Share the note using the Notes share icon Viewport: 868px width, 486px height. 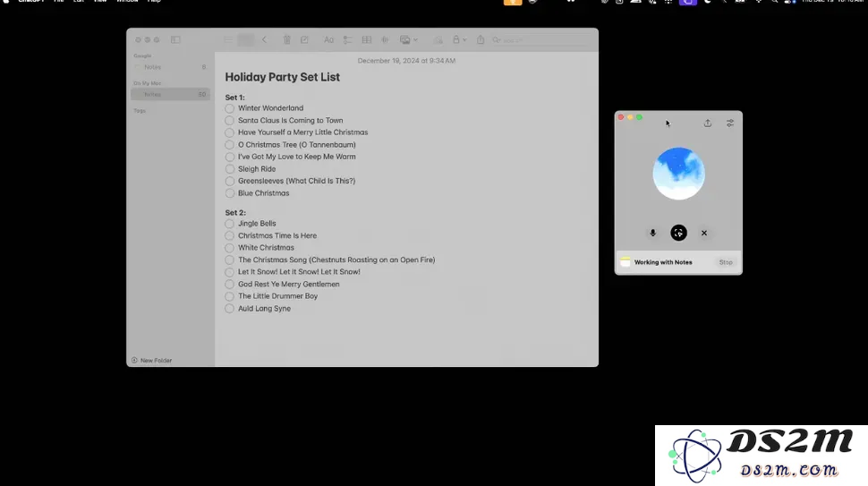(x=481, y=40)
